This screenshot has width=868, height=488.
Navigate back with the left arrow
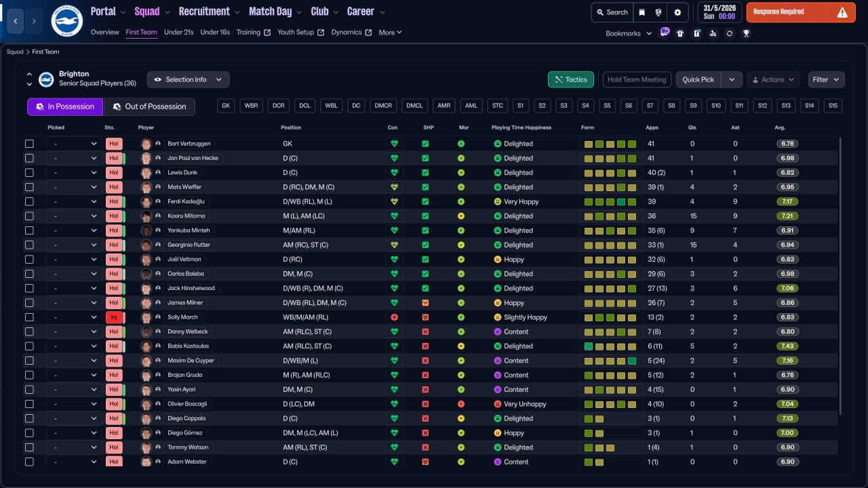[x=16, y=22]
